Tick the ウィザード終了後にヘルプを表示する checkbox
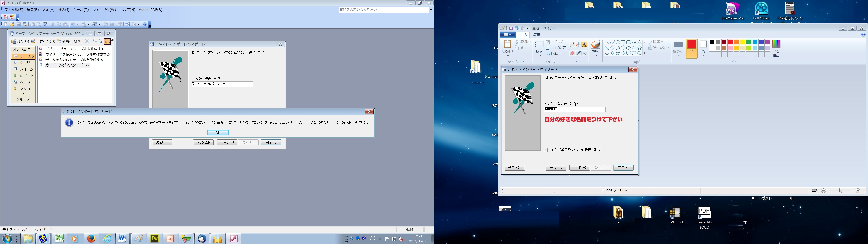The width and height of the screenshot is (868, 244). tap(546, 150)
